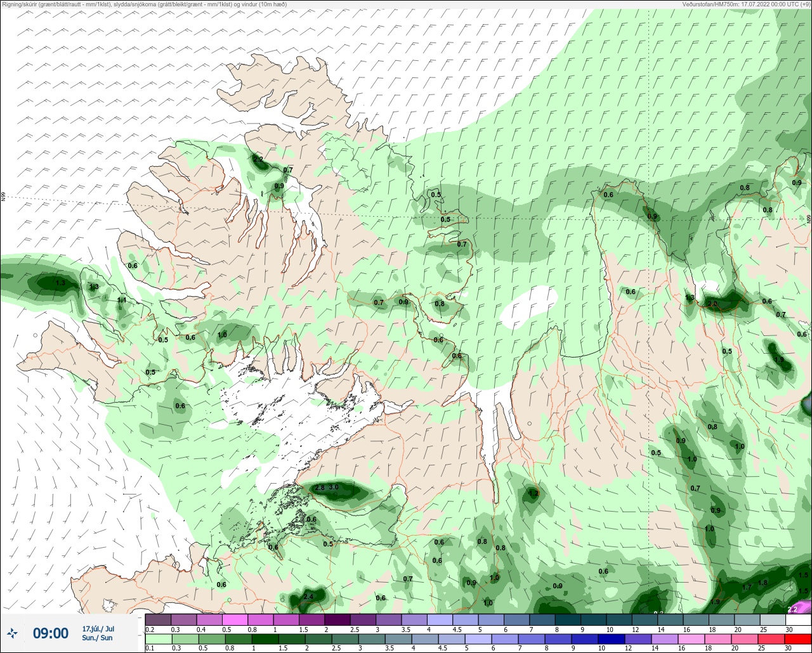This screenshot has height=653, width=812.
Task: Click the 2.4 precipitation value on map
Action: (x=309, y=597)
